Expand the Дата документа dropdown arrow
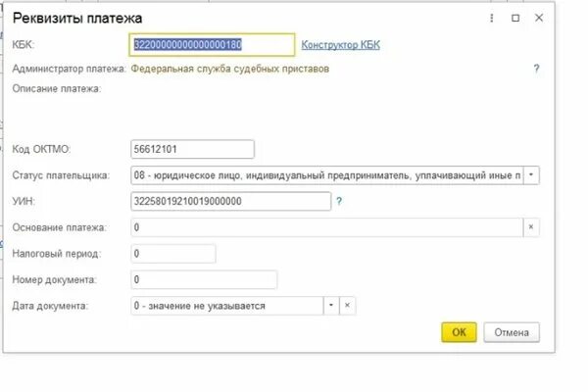 331,306
